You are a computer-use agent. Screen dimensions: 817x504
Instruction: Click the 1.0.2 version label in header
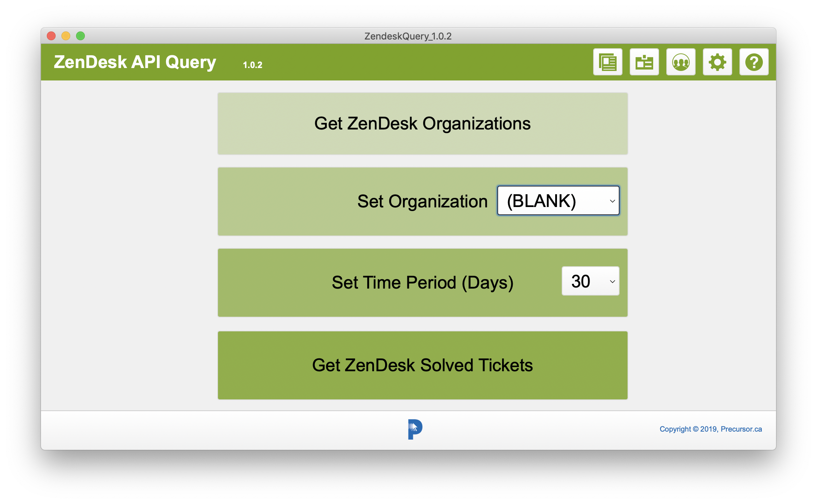tap(252, 65)
